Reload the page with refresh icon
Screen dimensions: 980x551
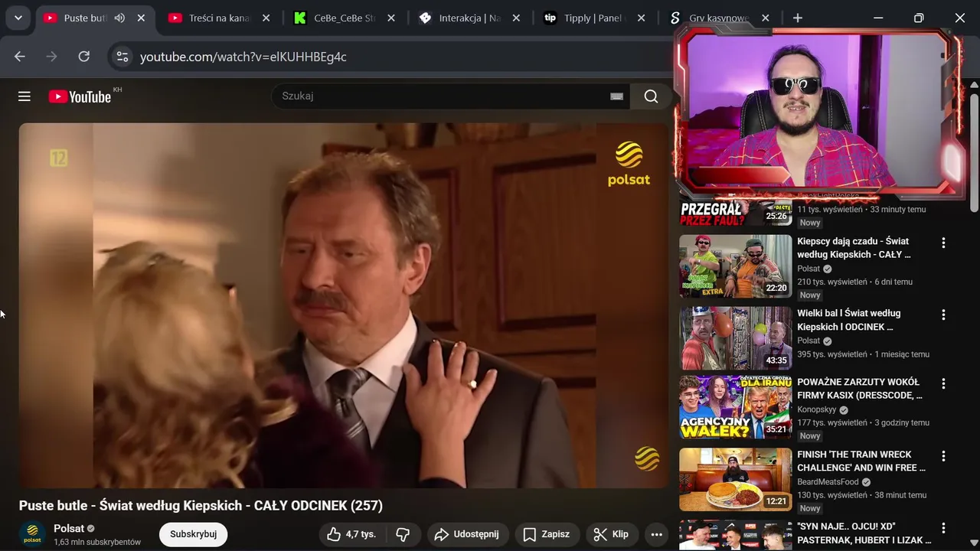tap(84, 57)
